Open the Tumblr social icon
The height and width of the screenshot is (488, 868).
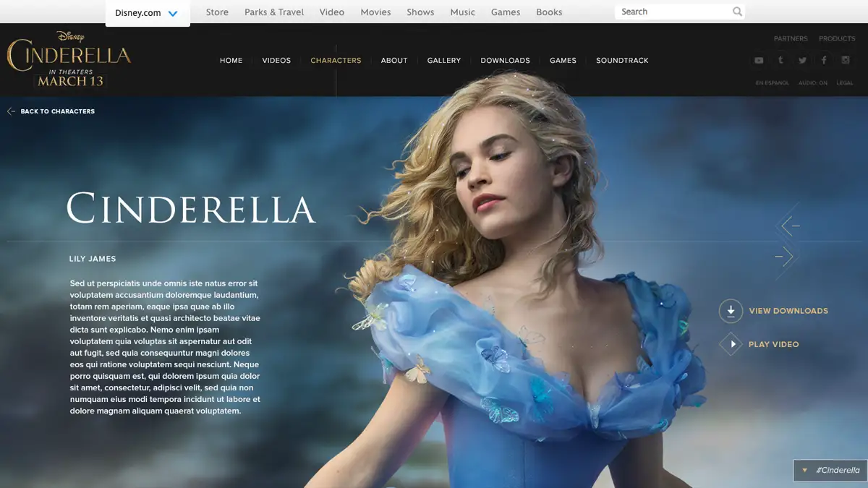[780, 61]
